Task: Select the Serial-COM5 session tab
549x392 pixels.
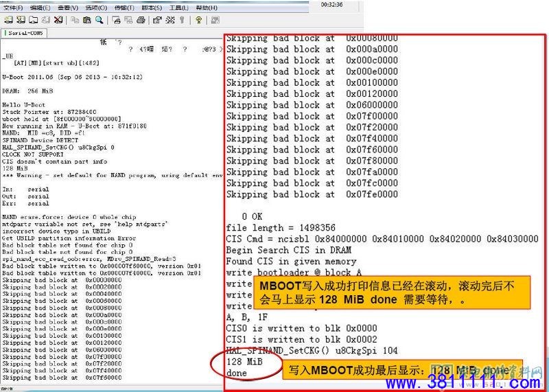Action: pos(24,33)
